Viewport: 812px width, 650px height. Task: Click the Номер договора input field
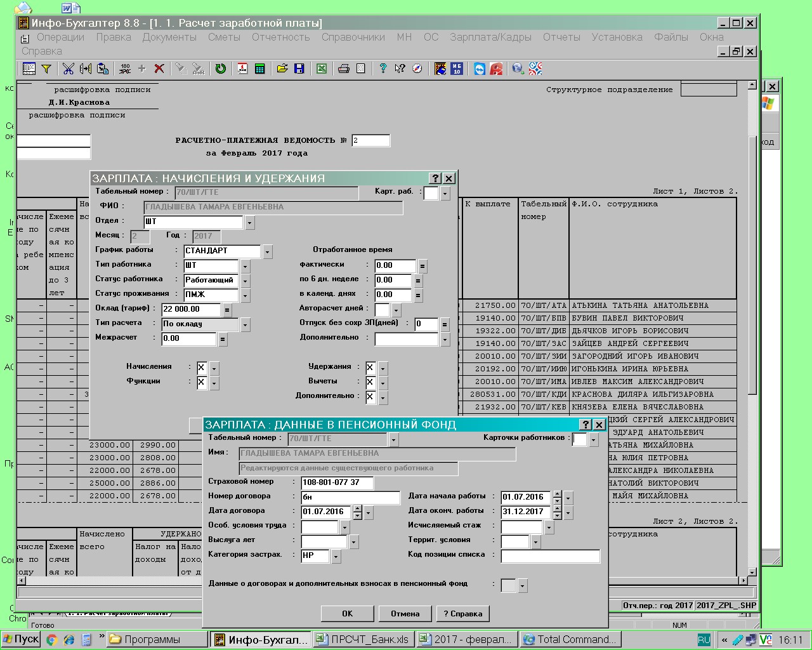[x=350, y=497]
